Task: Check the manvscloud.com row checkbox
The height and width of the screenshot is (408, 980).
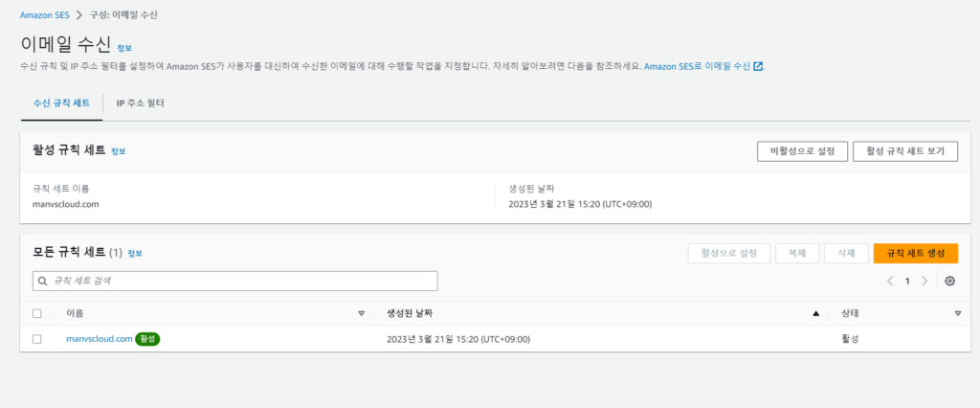Action: pos(37,339)
